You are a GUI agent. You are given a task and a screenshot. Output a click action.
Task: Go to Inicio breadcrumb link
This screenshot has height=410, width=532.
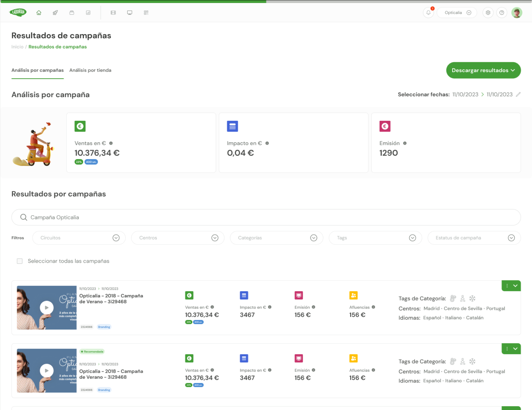17,47
